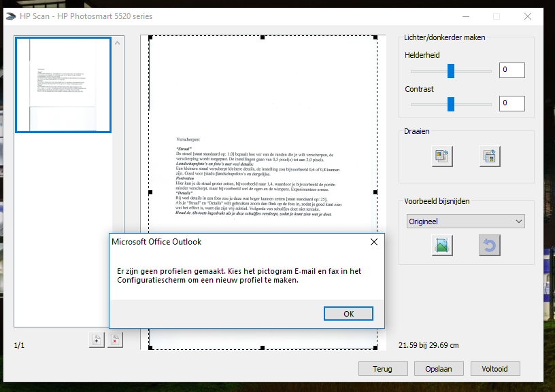Click the thumbnail list scroll-up arrow

click(118, 43)
